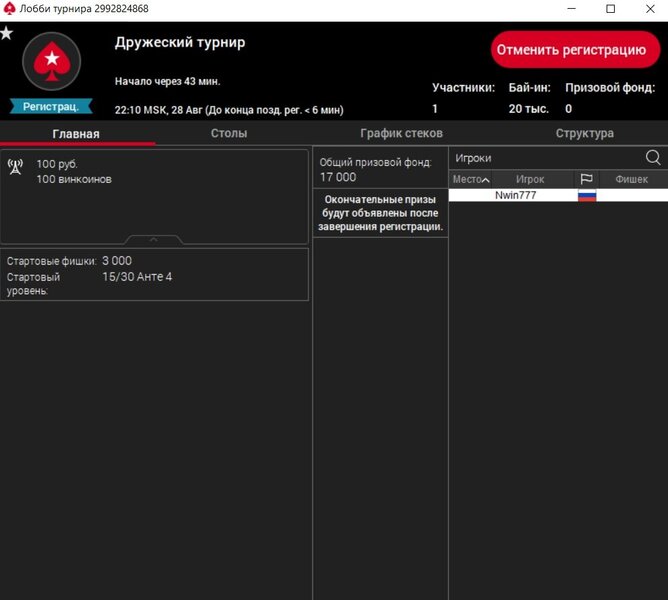Sort by the flag column header icon
This screenshot has width=668, height=600.
coord(587,179)
